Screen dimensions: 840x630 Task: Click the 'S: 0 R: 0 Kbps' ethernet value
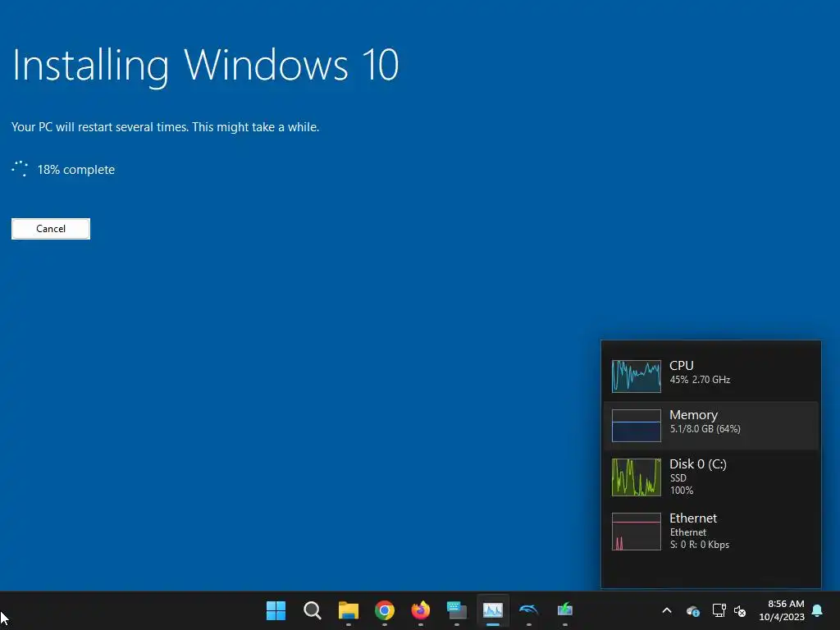tap(700, 545)
